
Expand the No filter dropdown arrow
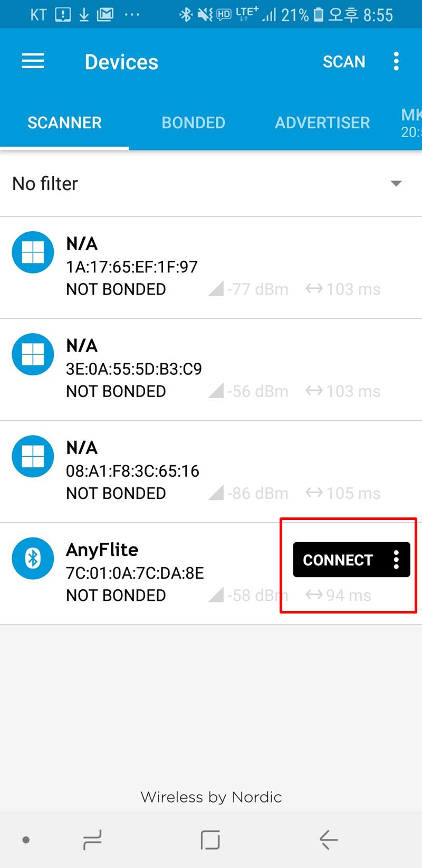[x=396, y=184]
